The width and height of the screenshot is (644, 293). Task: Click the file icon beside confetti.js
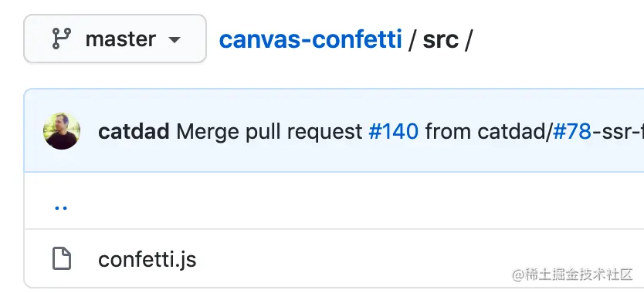click(62, 258)
